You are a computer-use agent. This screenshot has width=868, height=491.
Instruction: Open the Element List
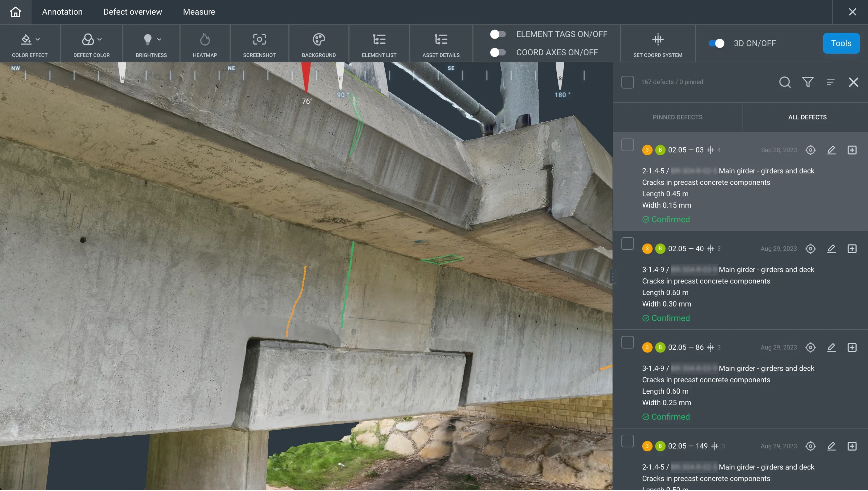click(379, 40)
